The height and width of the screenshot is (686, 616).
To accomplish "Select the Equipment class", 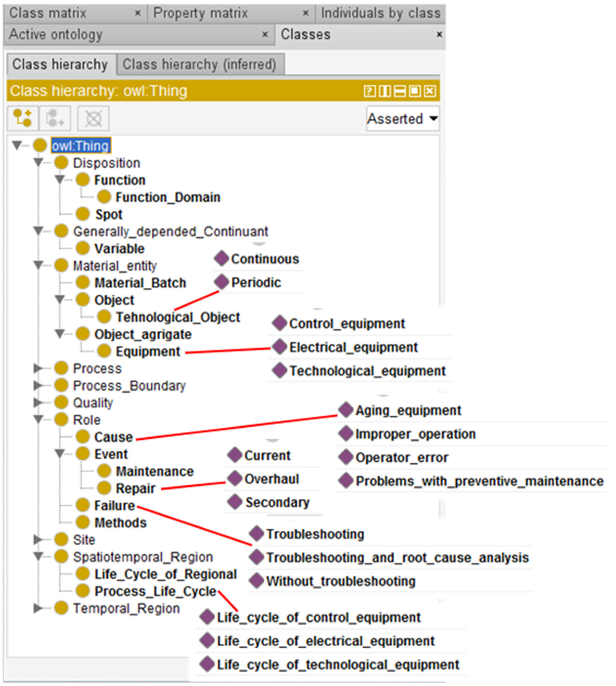I will pyautogui.click(x=148, y=351).
